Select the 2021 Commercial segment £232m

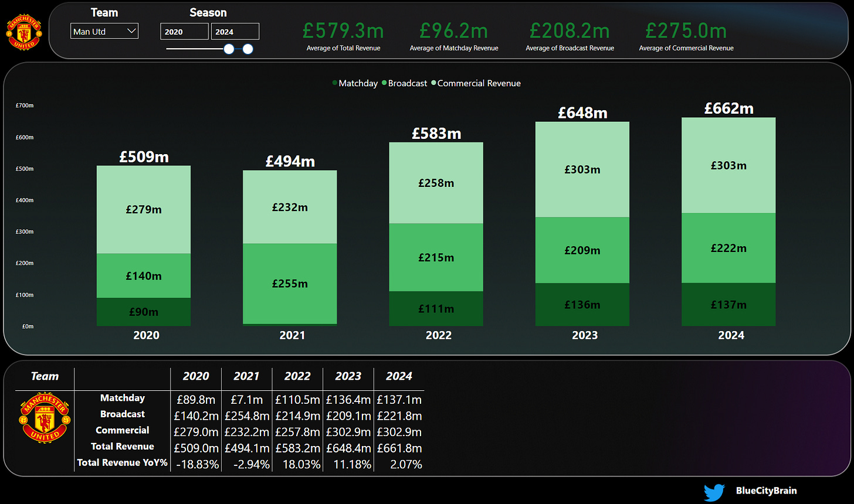tap(290, 207)
